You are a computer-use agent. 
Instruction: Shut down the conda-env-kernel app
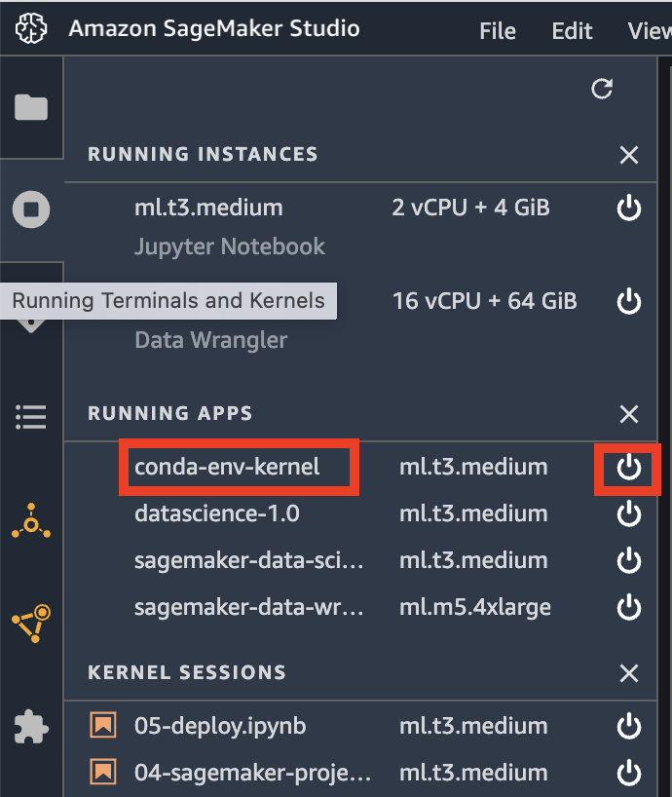[x=629, y=467]
